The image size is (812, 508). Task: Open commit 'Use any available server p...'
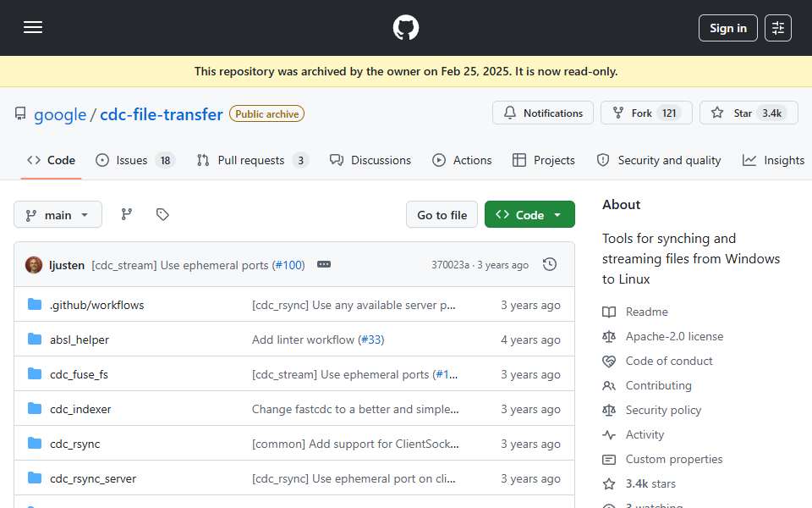pyautogui.click(x=354, y=306)
